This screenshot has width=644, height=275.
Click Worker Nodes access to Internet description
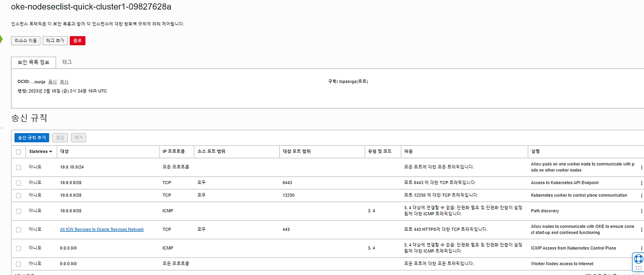[562, 264]
